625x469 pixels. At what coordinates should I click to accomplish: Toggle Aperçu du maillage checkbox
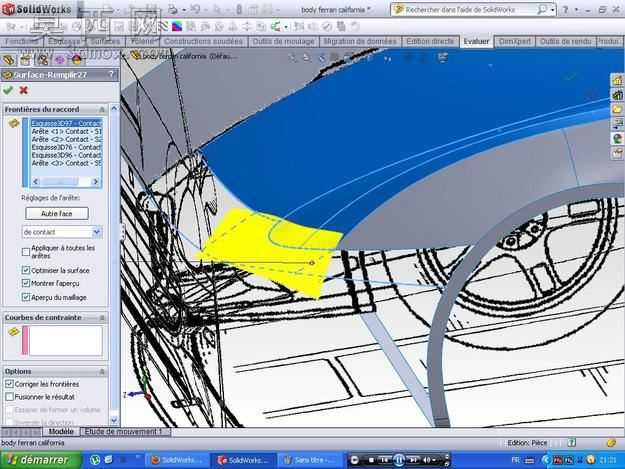point(26,297)
